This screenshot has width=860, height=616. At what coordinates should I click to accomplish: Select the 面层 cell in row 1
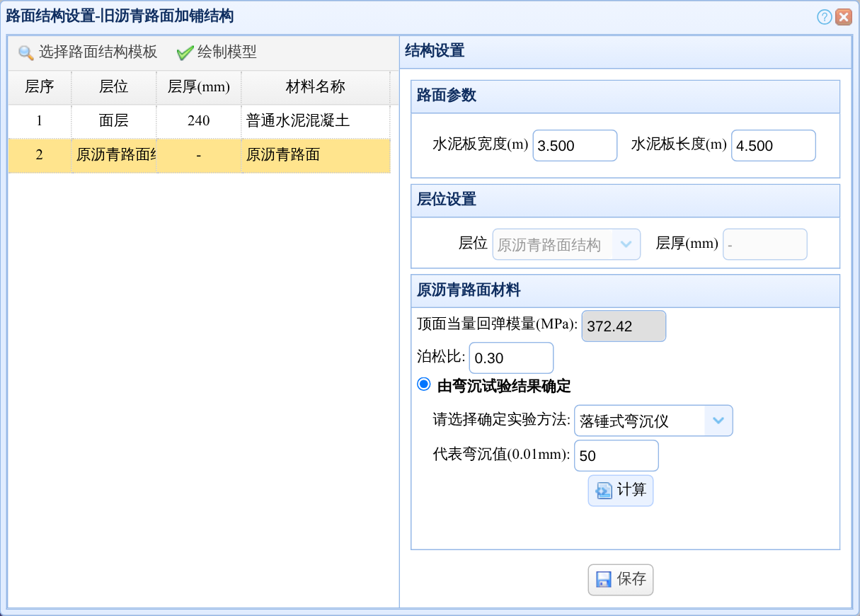coord(114,121)
